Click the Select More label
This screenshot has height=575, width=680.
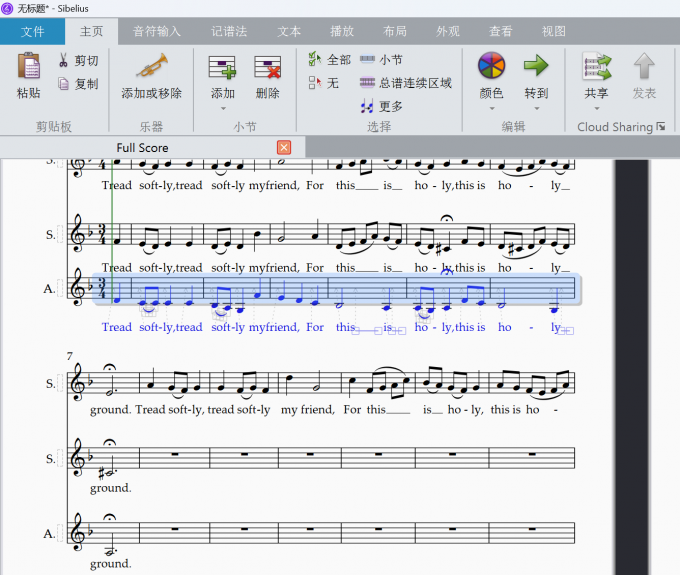click(391, 106)
